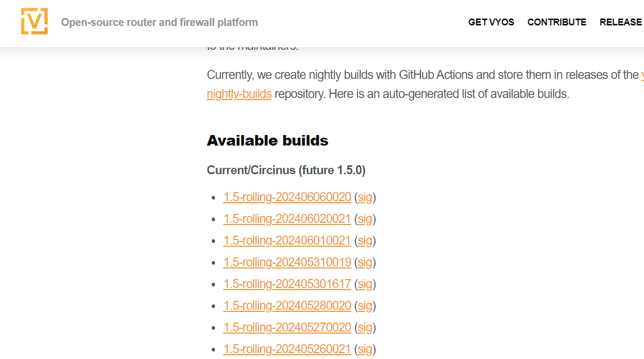
Task: Open sig for 1.5-rolling-202405280020
Action: tap(365, 306)
